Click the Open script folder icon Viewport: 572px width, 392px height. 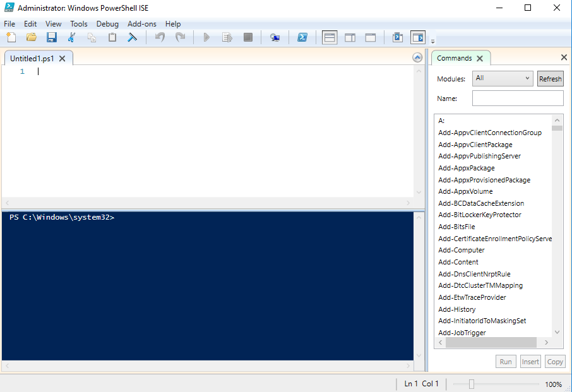coord(32,37)
